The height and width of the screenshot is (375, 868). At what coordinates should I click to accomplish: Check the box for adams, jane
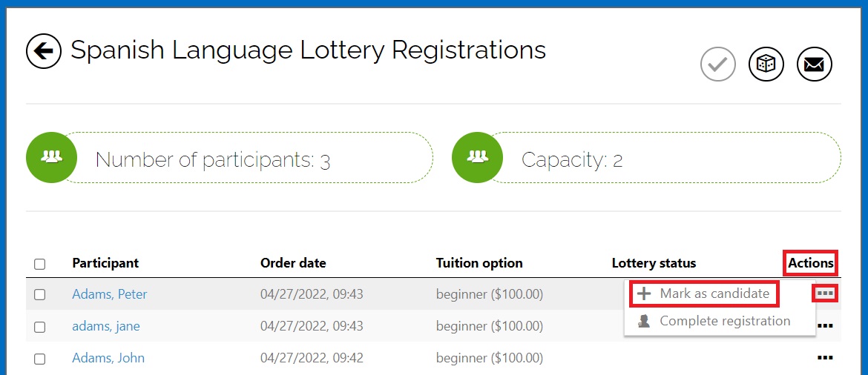click(x=40, y=327)
